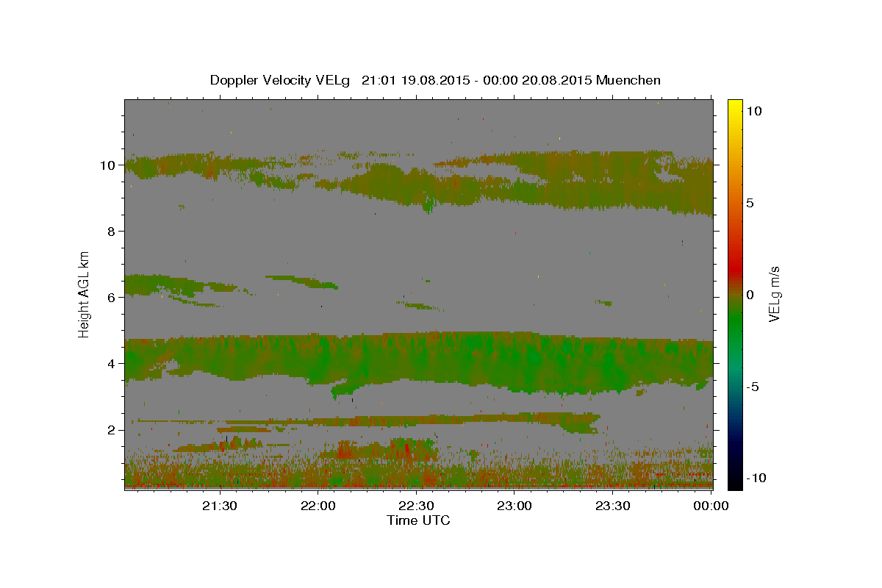Click the colorbar value 10 label

(x=754, y=111)
